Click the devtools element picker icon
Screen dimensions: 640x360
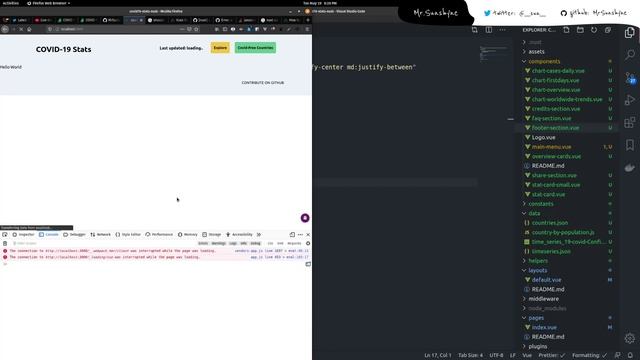(x=4, y=235)
